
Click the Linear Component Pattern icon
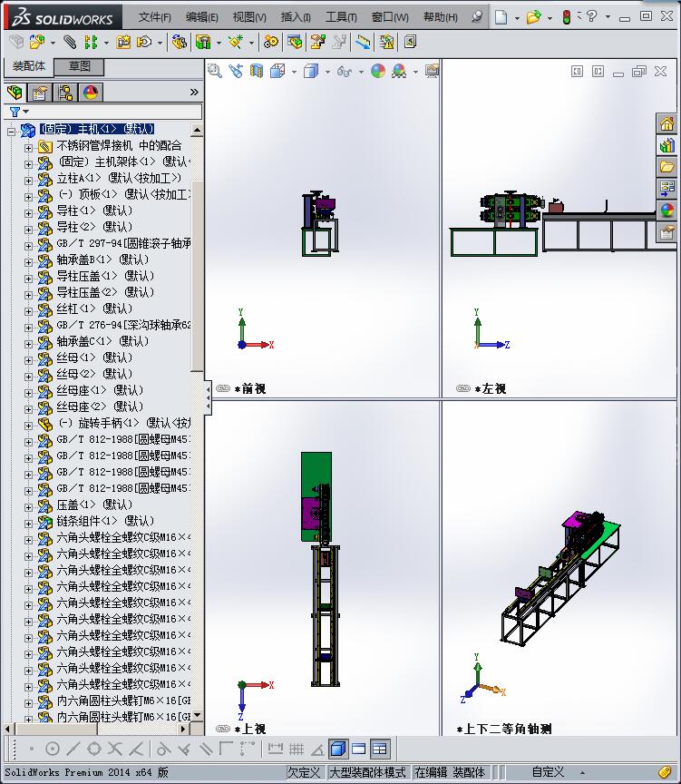(x=91, y=42)
